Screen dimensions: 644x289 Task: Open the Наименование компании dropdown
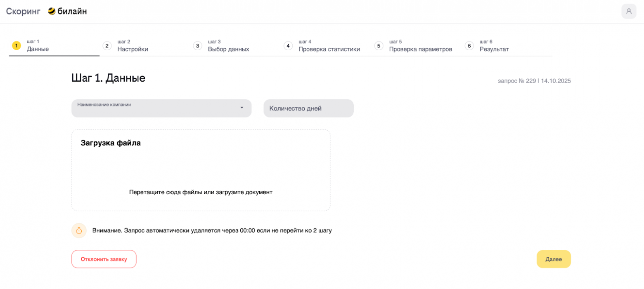coord(161,108)
